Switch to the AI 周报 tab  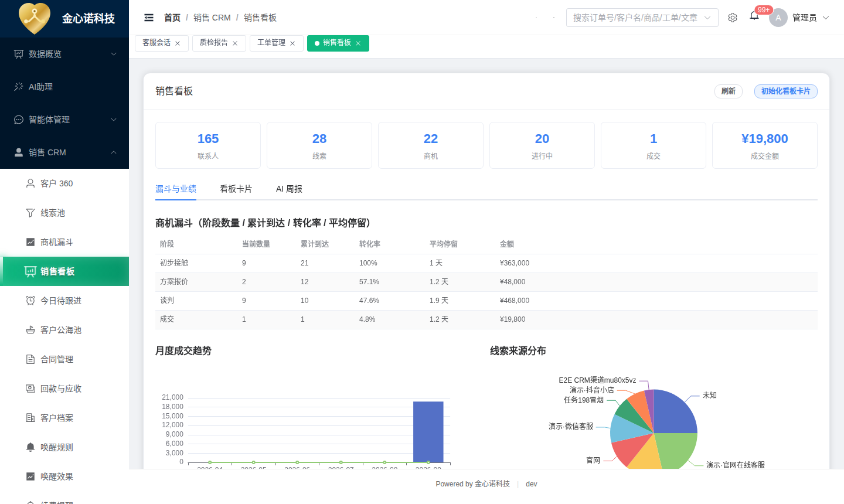pyautogui.click(x=289, y=189)
